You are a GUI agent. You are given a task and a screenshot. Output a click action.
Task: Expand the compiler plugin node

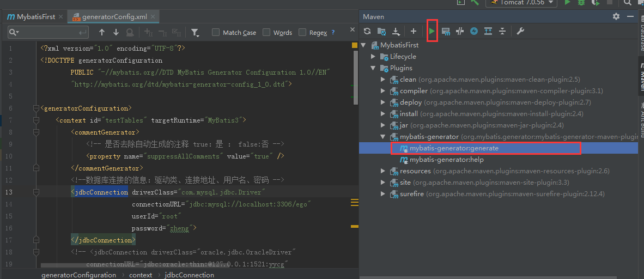click(383, 91)
